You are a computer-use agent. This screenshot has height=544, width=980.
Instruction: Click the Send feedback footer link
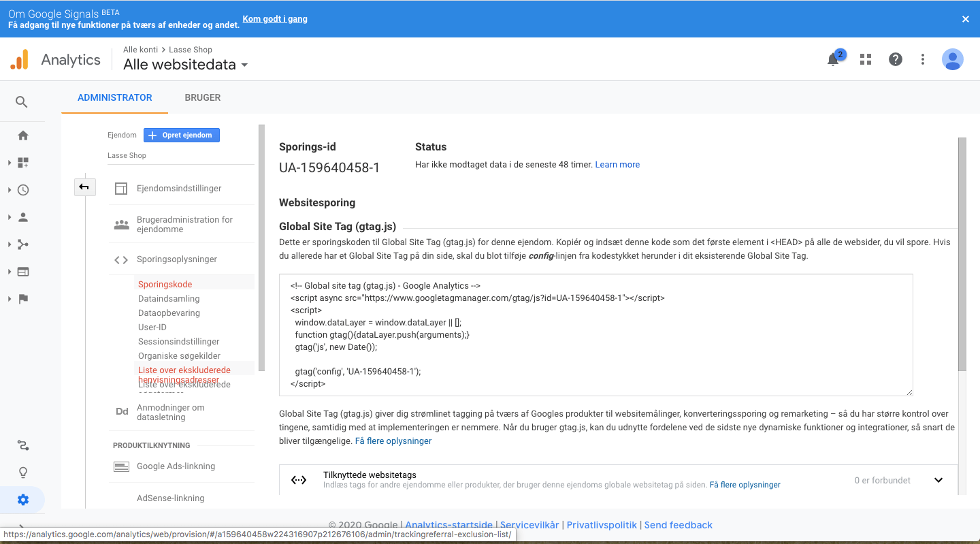(678, 525)
